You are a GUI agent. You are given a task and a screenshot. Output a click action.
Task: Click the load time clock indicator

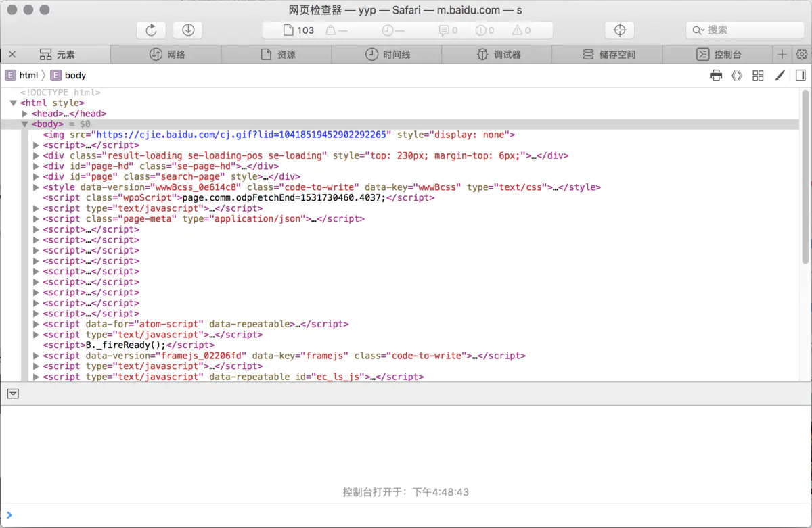click(393, 30)
